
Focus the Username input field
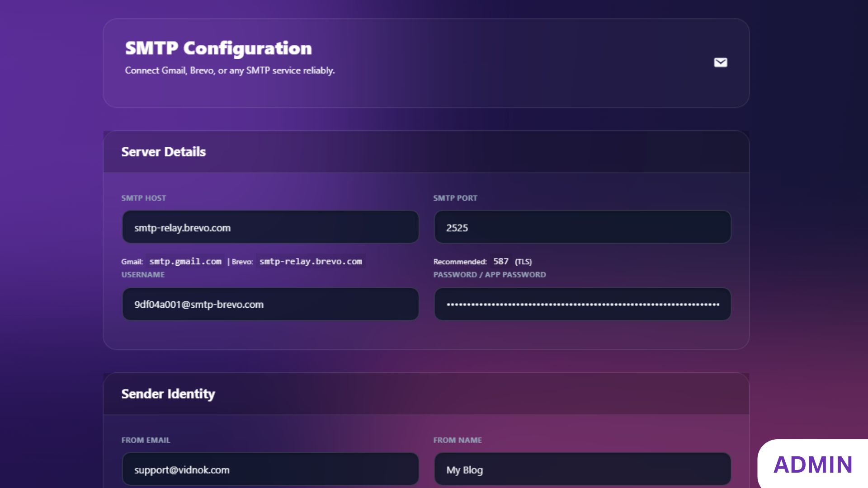[x=270, y=305]
